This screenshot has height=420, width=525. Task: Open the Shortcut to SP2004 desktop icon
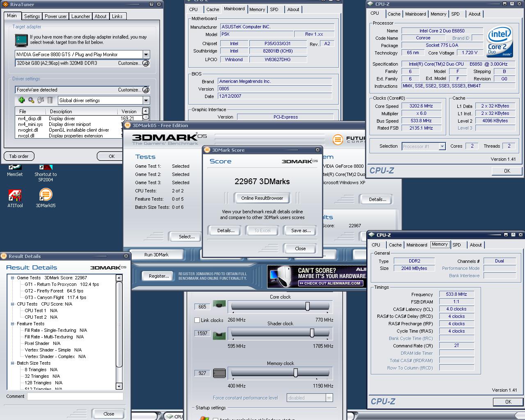(x=46, y=172)
